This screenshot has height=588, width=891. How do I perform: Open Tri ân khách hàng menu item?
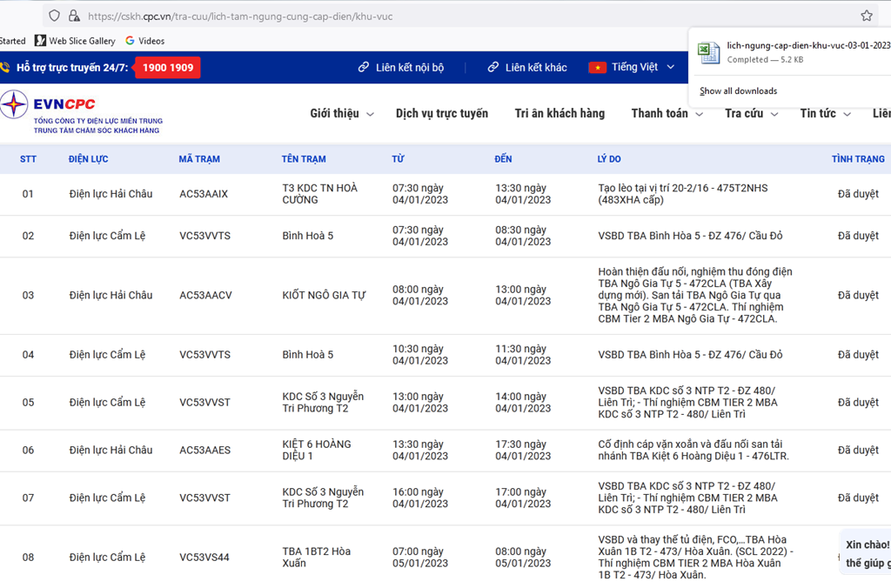click(x=559, y=114)
